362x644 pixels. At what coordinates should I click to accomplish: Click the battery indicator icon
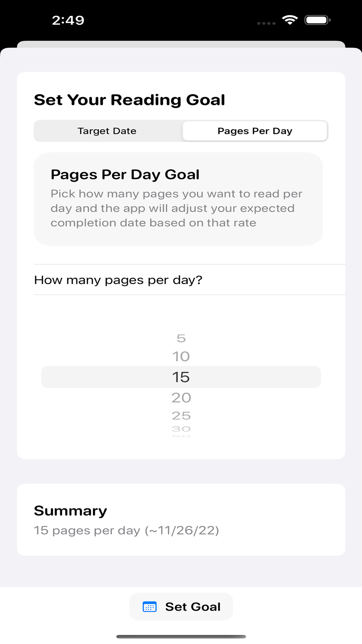(x=317, y=20)
